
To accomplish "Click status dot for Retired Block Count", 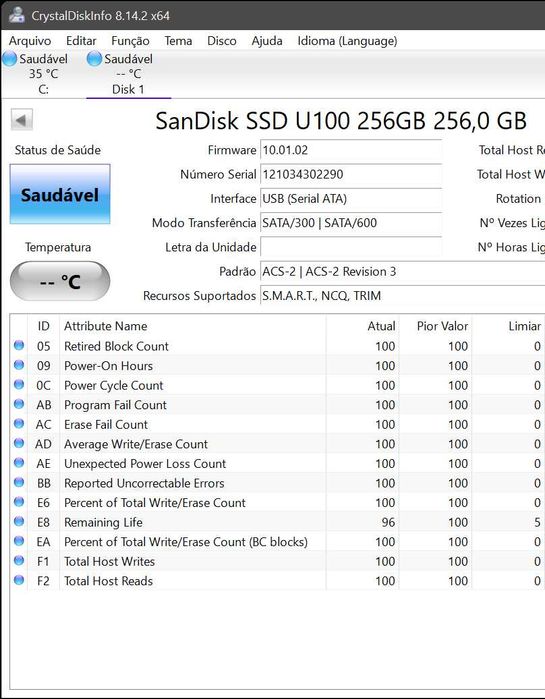I will click(19, 345).
